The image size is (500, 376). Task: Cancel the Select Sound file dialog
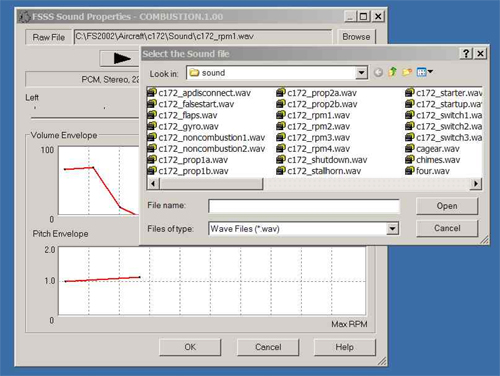(x=447, y=228)
